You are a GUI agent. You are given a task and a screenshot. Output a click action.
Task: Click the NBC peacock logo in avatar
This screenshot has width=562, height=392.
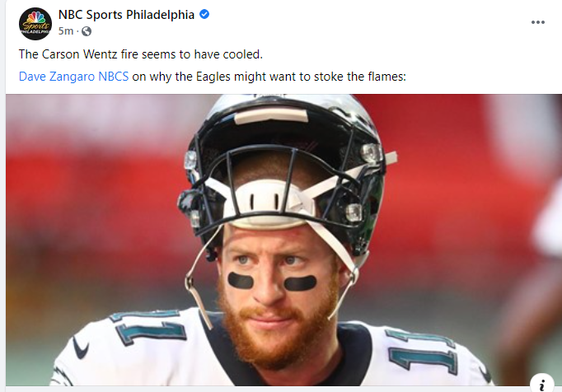click(35, 17)
